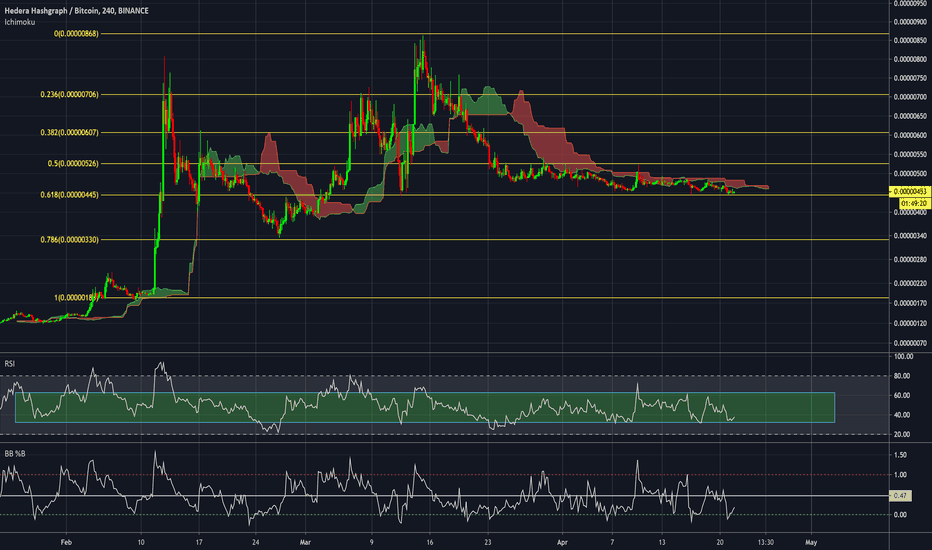Screen dimensions: 932x550
Task: Select the green rectangle drawn on RSI pane
Action: click(x=425, y=407)
